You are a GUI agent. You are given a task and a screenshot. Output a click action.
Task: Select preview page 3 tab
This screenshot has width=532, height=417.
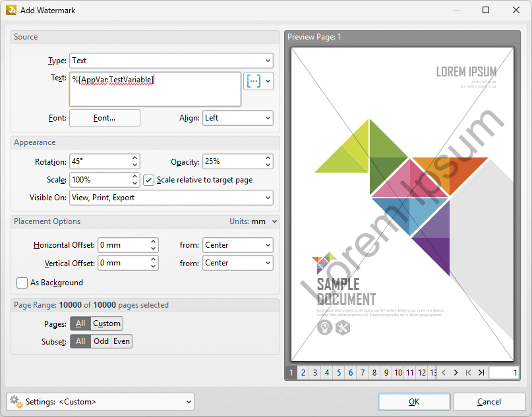315,373
